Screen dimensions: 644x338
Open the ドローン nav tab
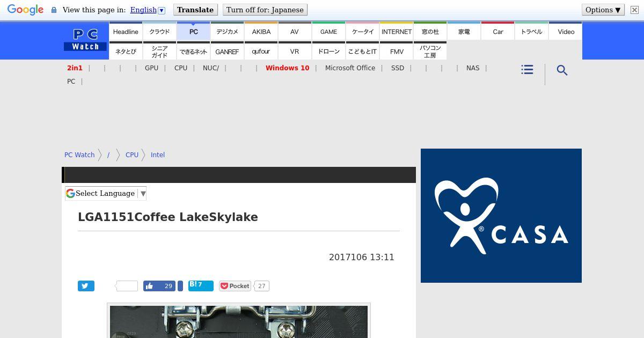coord(328,51)
